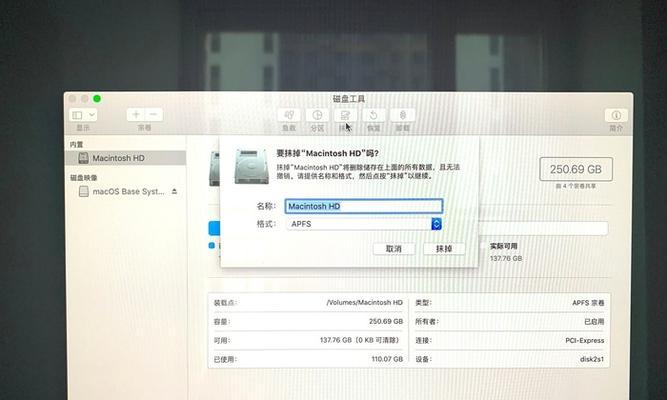Click the 磁盘工具 window title
The image size is (667, 400).
pos(349,99)
